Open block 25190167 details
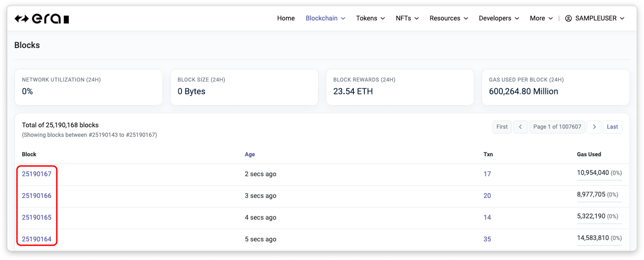 (x=37, y=174)
